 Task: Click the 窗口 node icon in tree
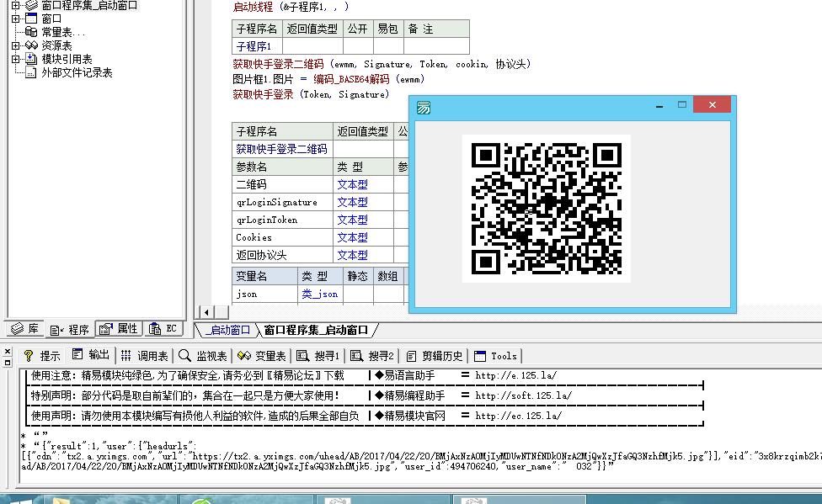[31, 19]
